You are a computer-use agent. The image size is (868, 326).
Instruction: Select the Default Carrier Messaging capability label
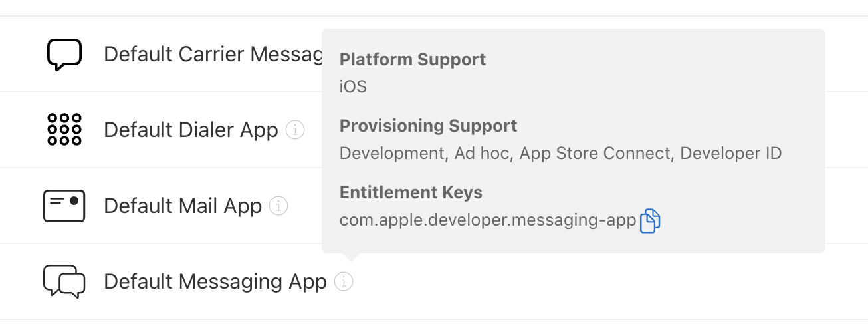(213, 55)
